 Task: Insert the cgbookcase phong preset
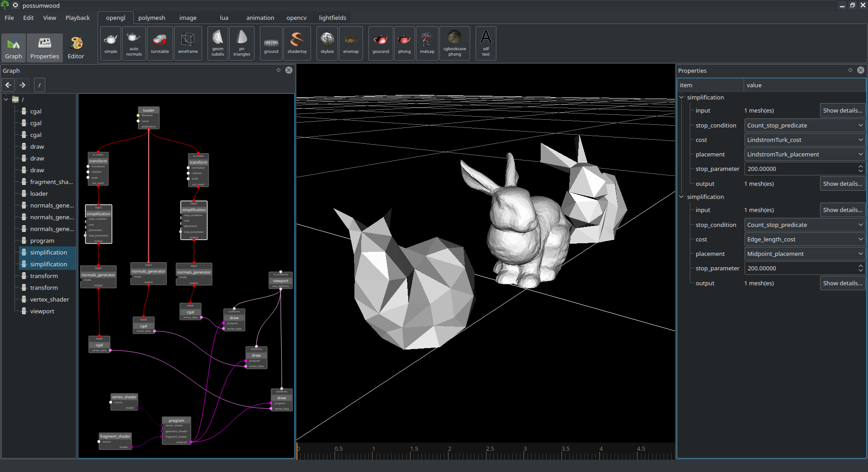coord(455,43)
